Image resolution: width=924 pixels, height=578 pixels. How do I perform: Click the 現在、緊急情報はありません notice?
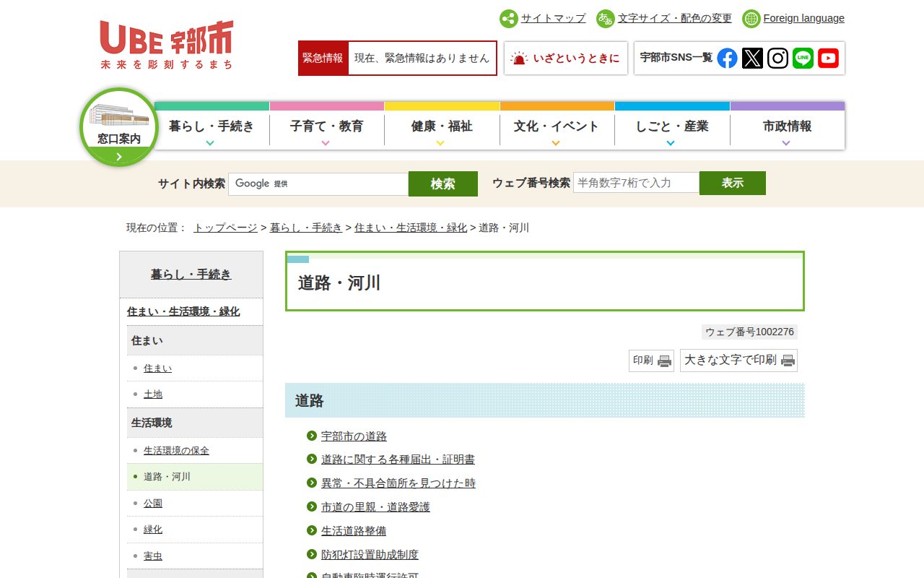pos(422,59)
